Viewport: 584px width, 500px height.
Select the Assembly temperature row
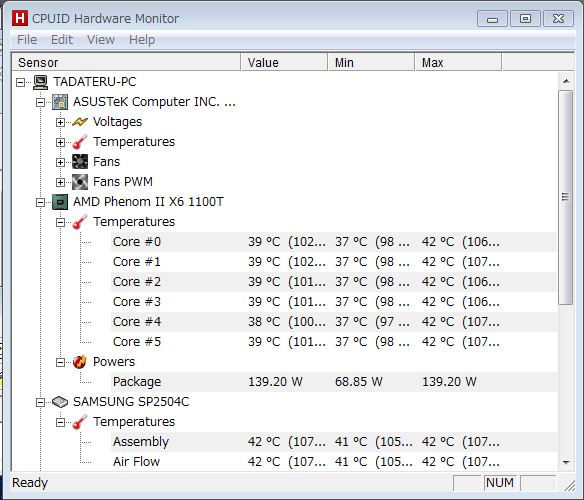[x=334, y=442]
